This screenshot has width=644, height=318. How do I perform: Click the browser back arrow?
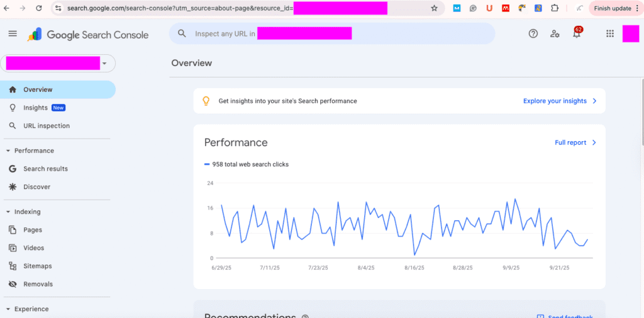(x=6, y=8)
